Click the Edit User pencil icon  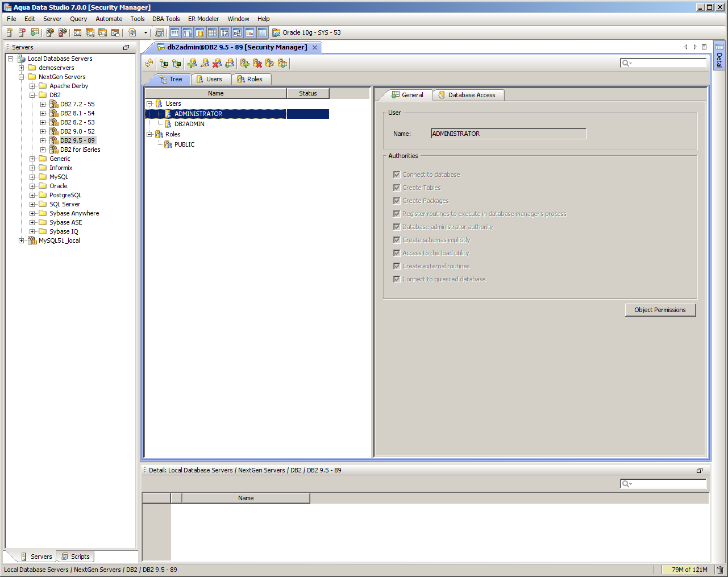[x=205, y=63]
